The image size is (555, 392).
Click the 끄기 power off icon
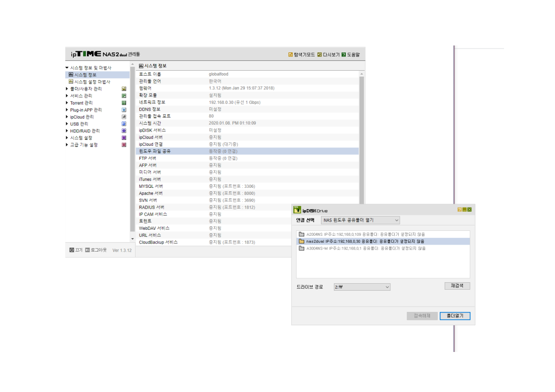pyautogui.click(x=72, y=250)
